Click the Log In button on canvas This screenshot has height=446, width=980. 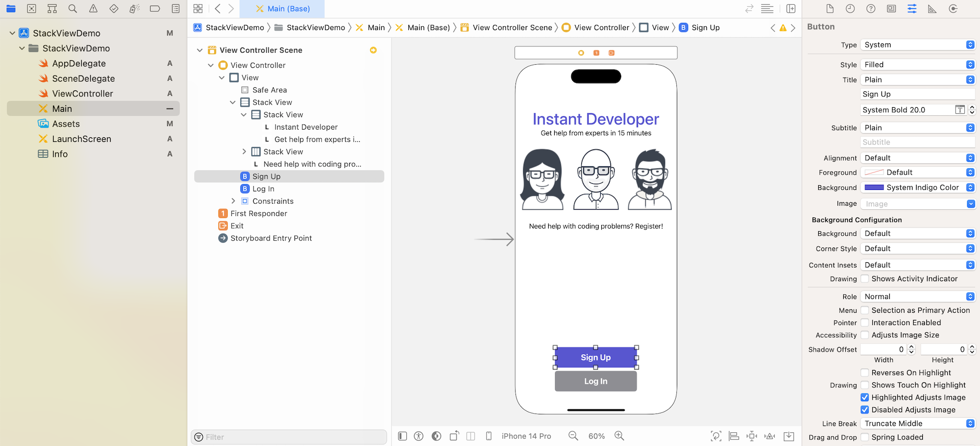click(595, 381)
